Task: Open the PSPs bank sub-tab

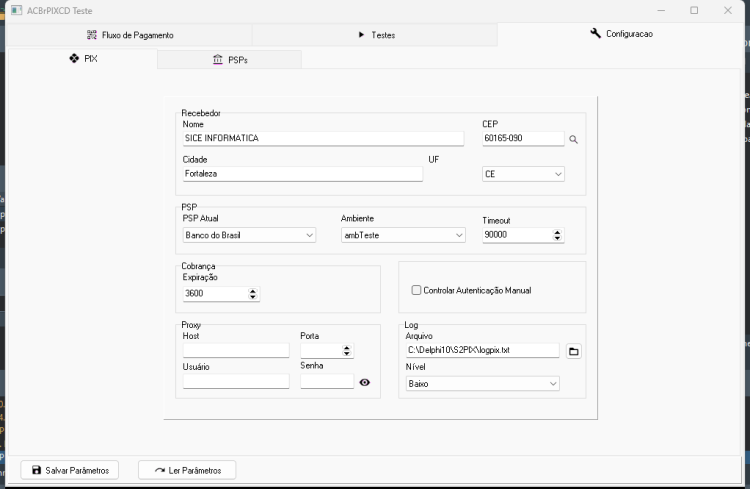Action: coord(230,60)
